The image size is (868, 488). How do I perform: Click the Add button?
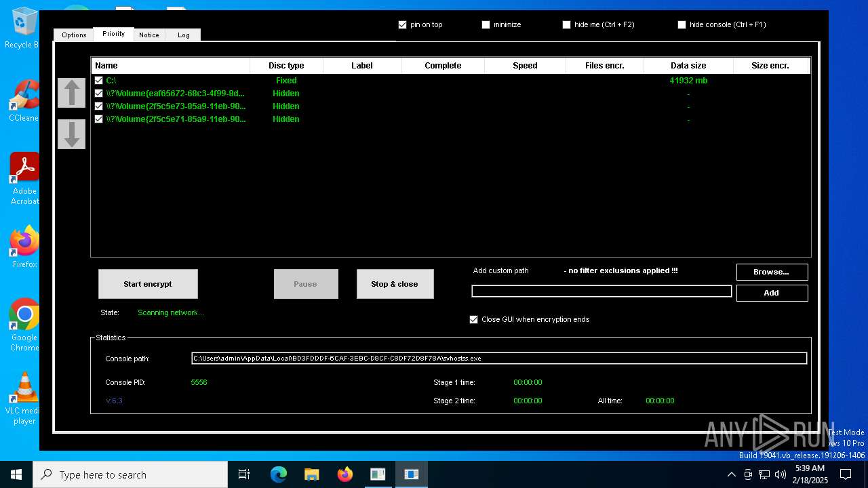tap(772, 293)
